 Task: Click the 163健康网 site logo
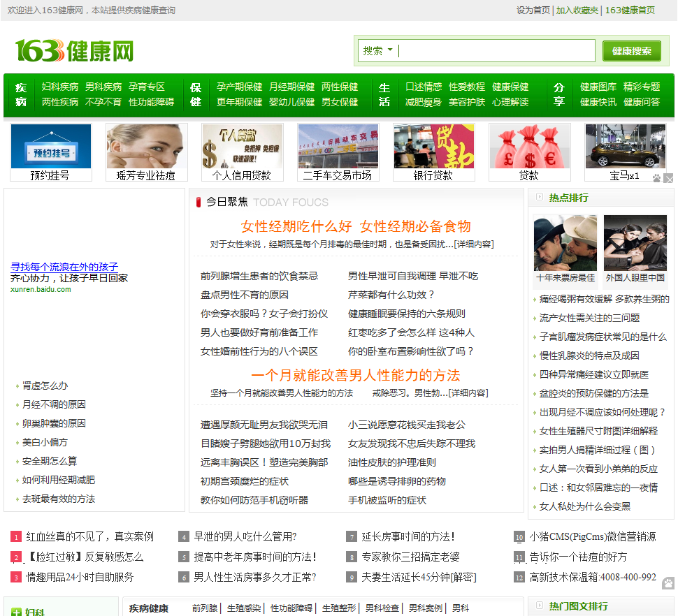coord(74,51)
